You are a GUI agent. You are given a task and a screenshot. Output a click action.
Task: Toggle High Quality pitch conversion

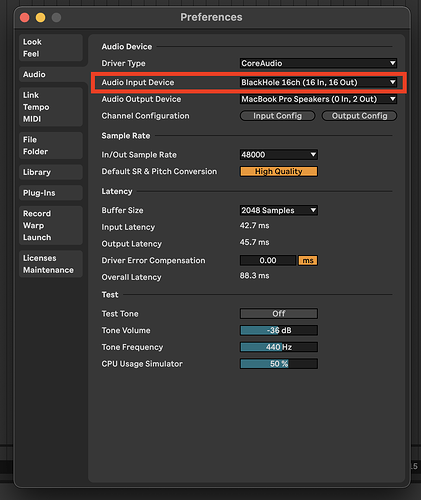[279, 171]
